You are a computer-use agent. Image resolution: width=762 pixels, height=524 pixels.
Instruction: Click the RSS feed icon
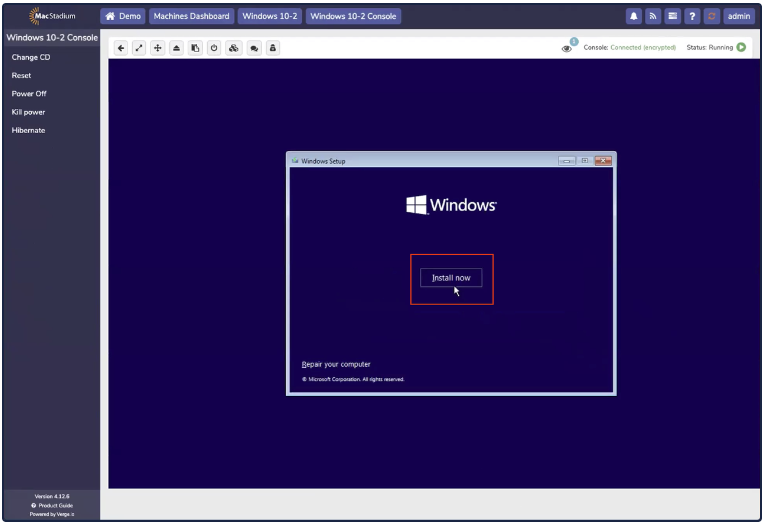tap(653, 16)
